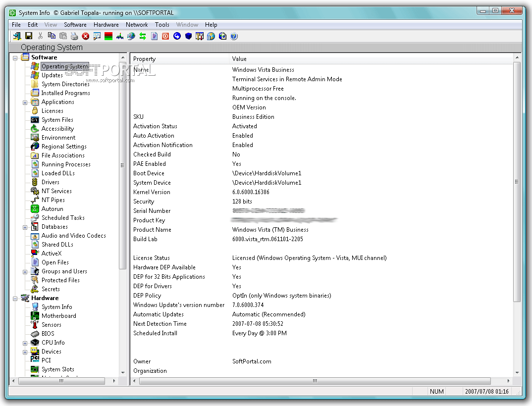Expand the CPU Info tree node
The width and height of the screenshot is (532, 406).
25,343
